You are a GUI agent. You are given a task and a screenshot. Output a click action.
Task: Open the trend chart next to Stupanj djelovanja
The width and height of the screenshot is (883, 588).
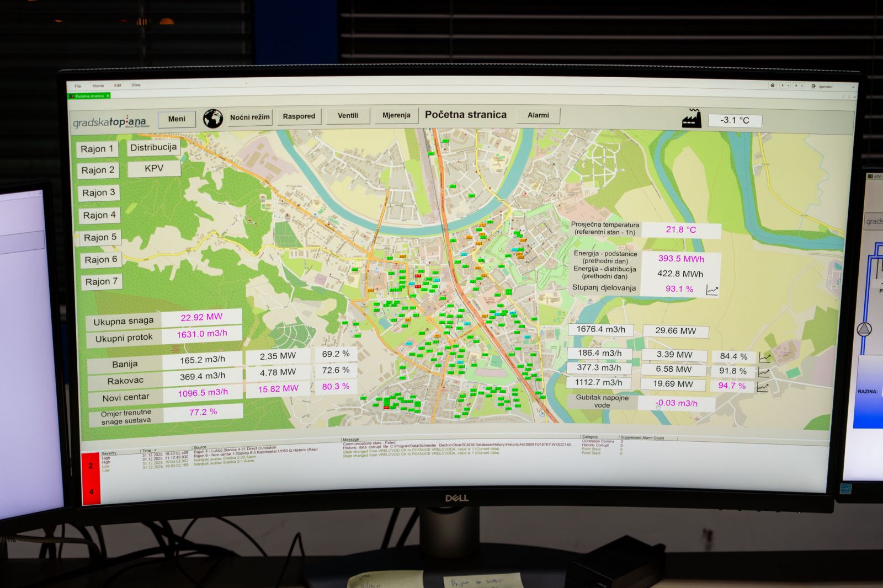click(712, 290)
